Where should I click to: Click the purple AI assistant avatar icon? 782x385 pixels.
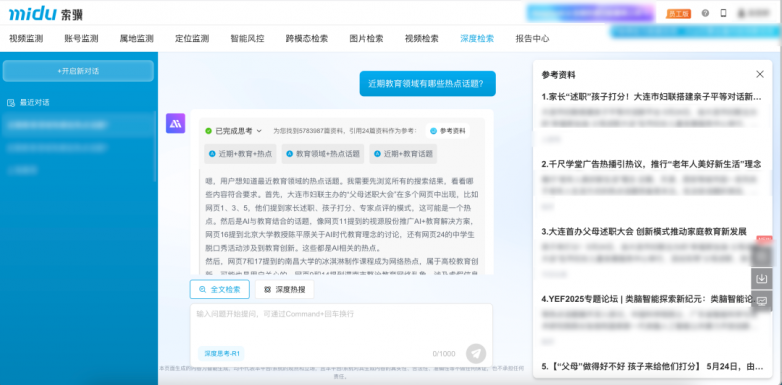pyautogui.click(x=176, y=123)
